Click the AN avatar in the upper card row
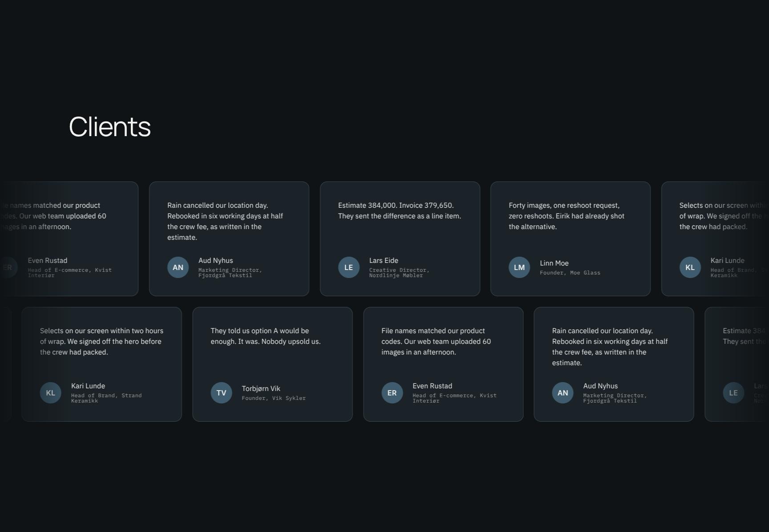Screen dimensions: 769x532 pos(178,267)
